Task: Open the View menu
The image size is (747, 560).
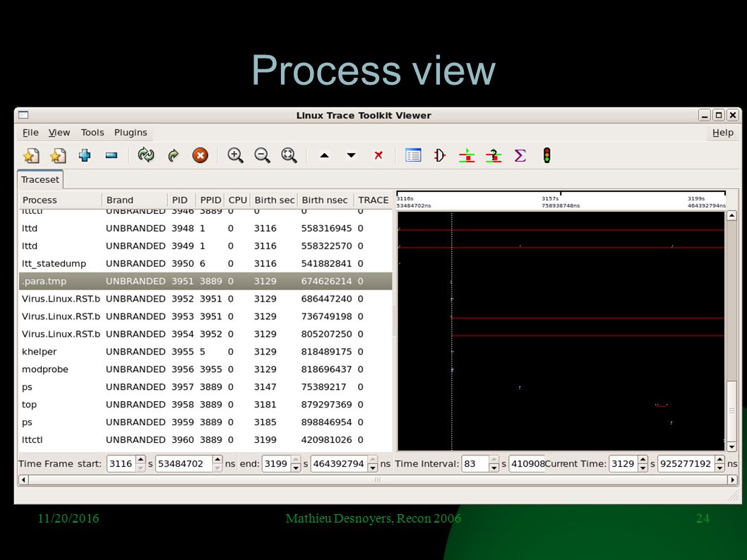Action: point(59,133)
